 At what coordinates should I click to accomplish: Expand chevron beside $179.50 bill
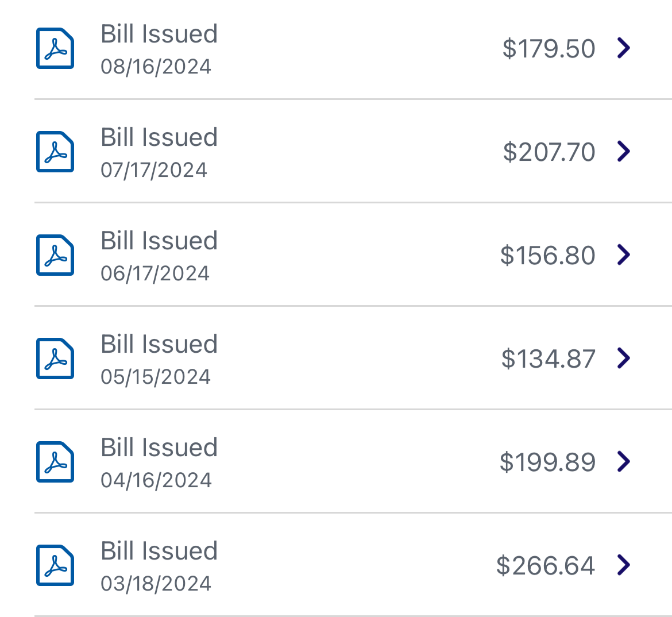coord(624,48)
